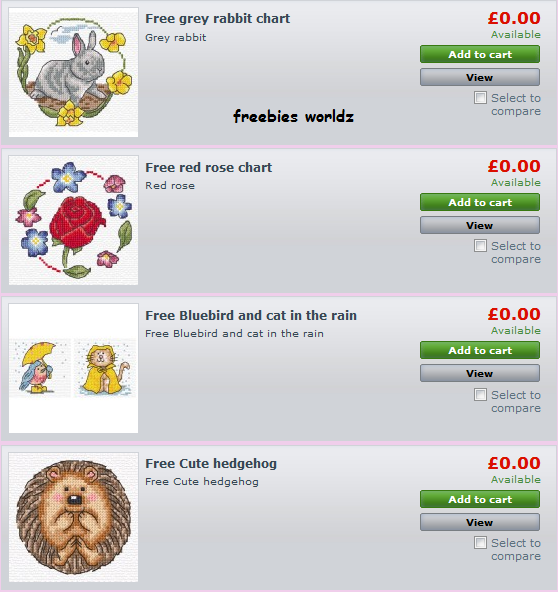View the red rose chart details
Viewport: 558px width, 592px height.
[480, 225]
